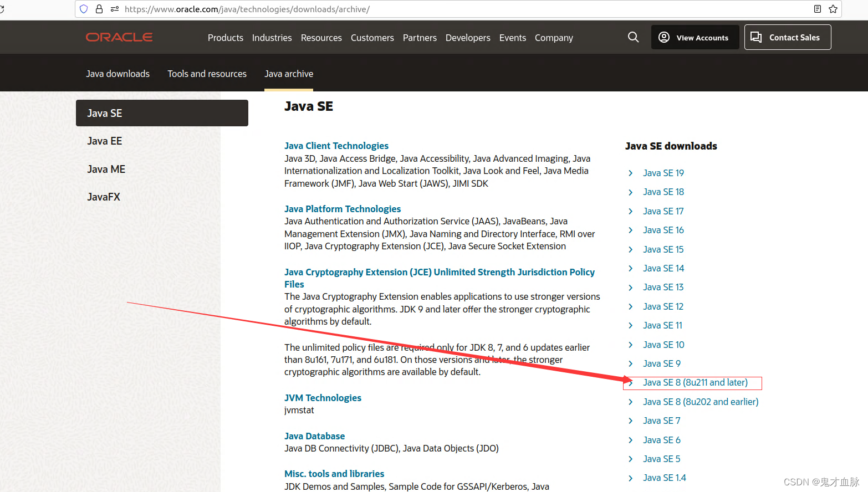Click the chevron beside Java SE 15
868x492 pixels.
(x=631, y=250)
